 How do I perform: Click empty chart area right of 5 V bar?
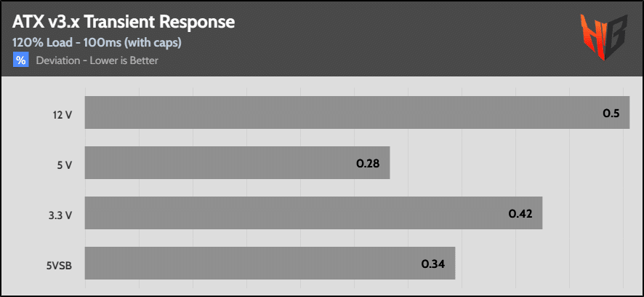[510, 162]
